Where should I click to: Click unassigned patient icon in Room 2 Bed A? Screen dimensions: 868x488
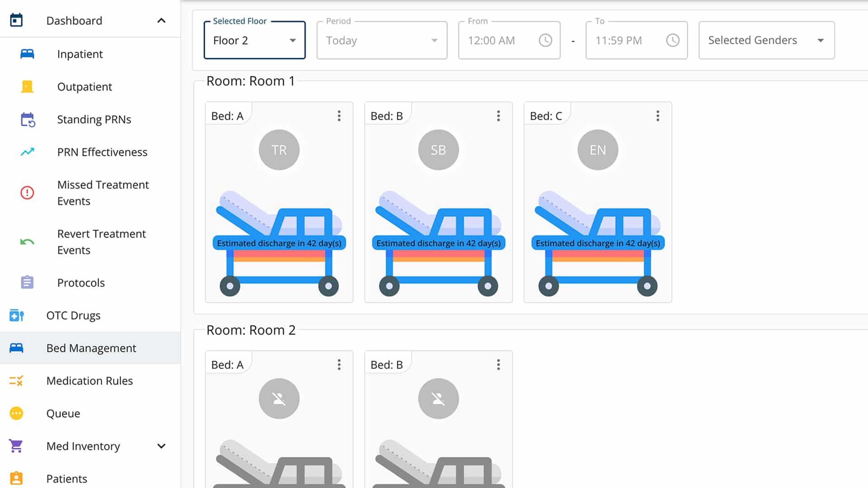coord(279,399)
